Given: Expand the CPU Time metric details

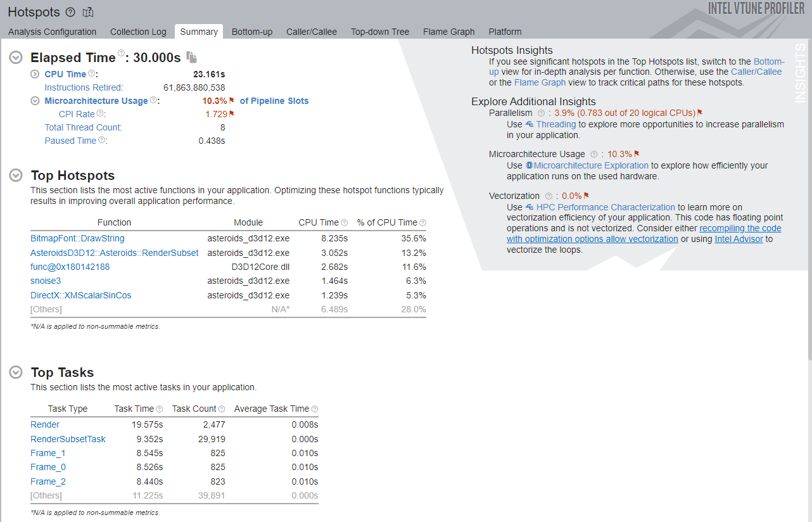Looking at the screenshot, I should (x=35, y=74).
